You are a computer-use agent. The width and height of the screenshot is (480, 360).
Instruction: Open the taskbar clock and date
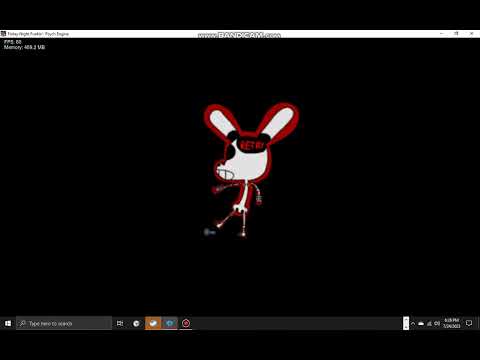click(x=452, y=323)
